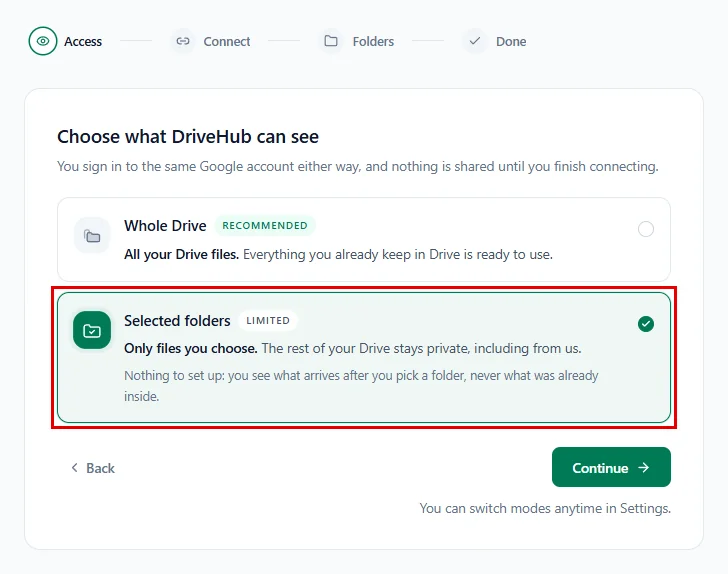
Task: Click the Continue button
Action: tap(611, 467)
